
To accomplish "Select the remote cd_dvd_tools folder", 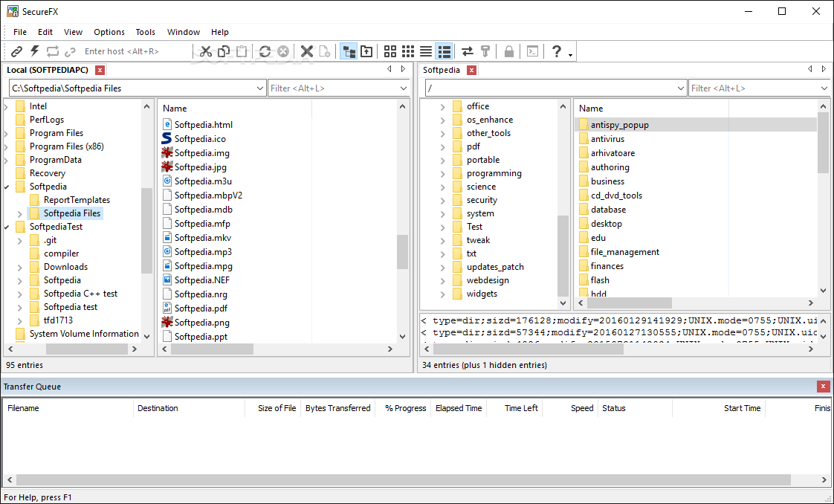I will (616, 195).
